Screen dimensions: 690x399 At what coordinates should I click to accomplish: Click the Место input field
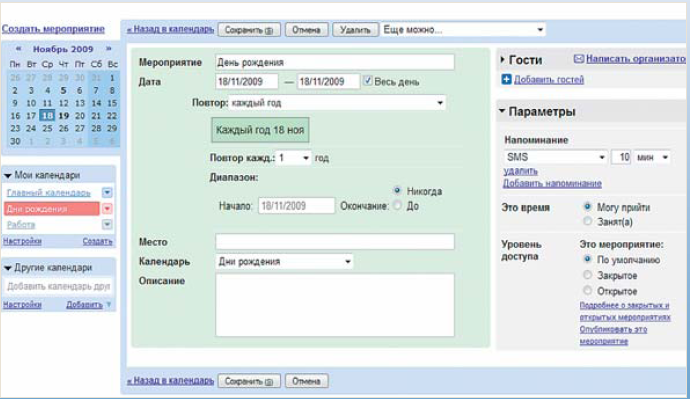pos(335,242)
